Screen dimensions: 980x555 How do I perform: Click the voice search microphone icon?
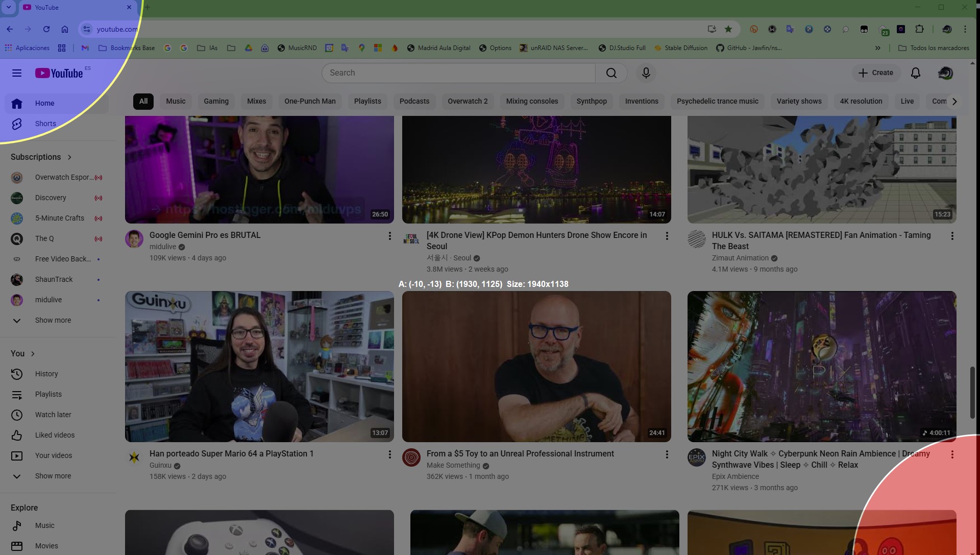(646, 73)
